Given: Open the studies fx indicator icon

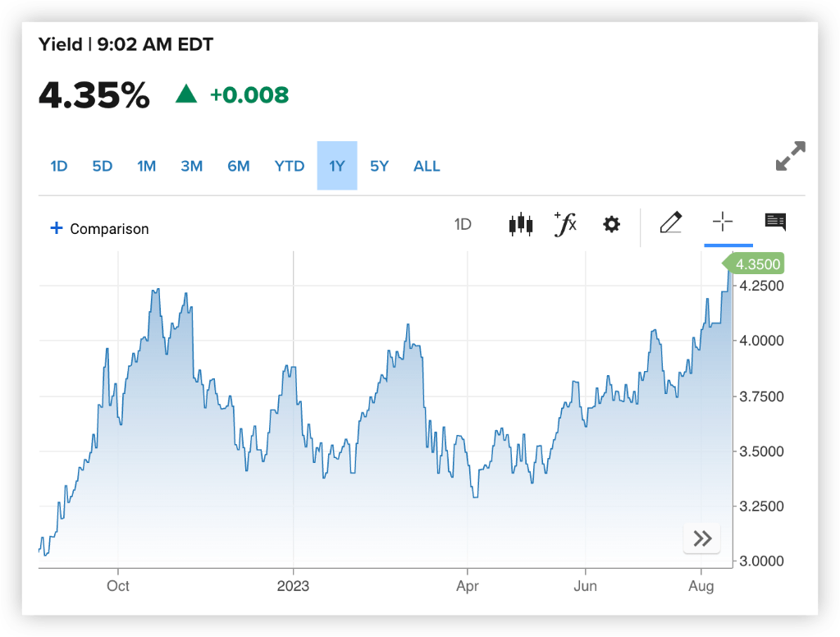Looking at the screenshot, I should pos(565,223).
